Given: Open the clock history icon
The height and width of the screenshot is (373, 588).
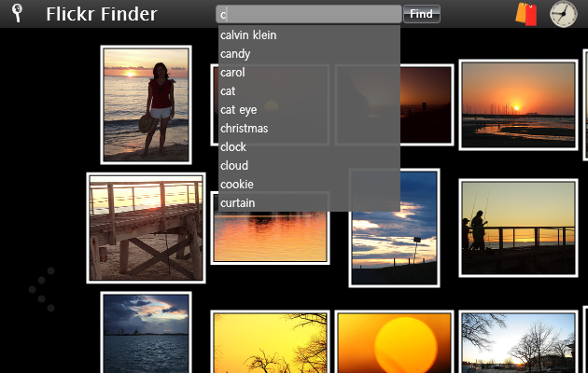Looking at the screenshot, I should pos(563,14).
